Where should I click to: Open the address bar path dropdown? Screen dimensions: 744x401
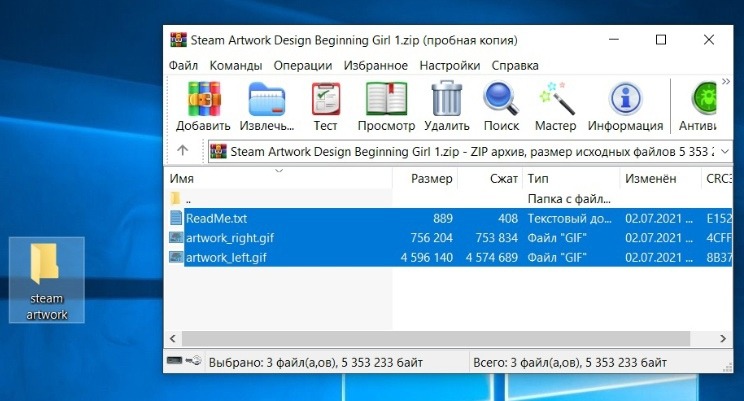click(725, 151)
